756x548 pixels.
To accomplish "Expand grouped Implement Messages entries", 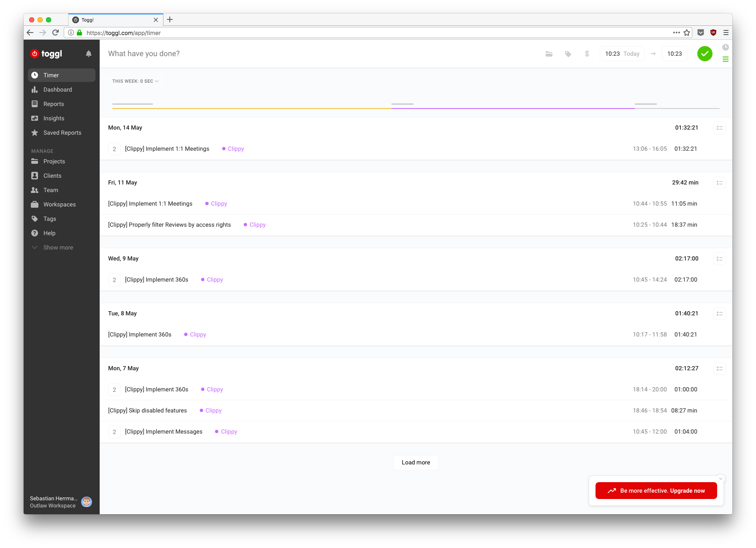I will (x=114, y=432).
